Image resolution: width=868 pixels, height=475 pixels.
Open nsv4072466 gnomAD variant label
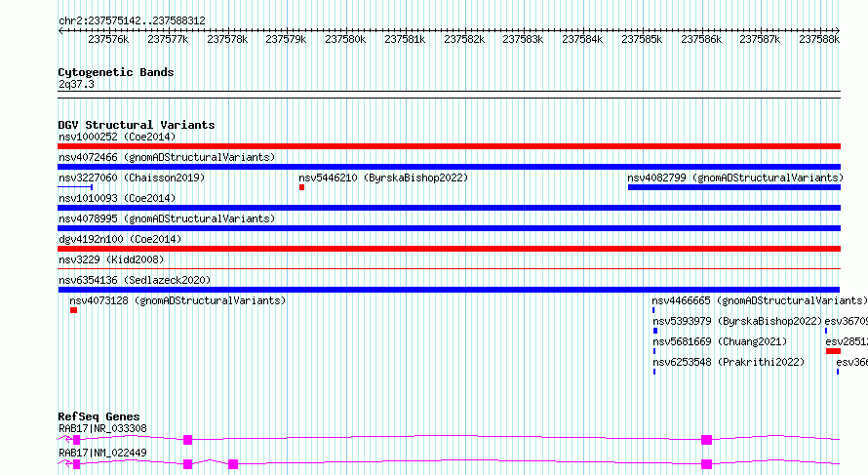coord(167,157)
